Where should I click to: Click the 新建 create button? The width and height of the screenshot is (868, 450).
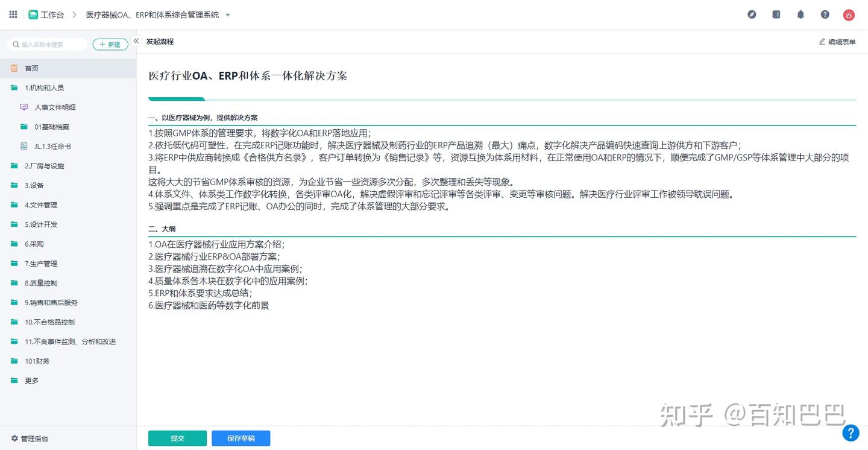click(x=110, y=44)
